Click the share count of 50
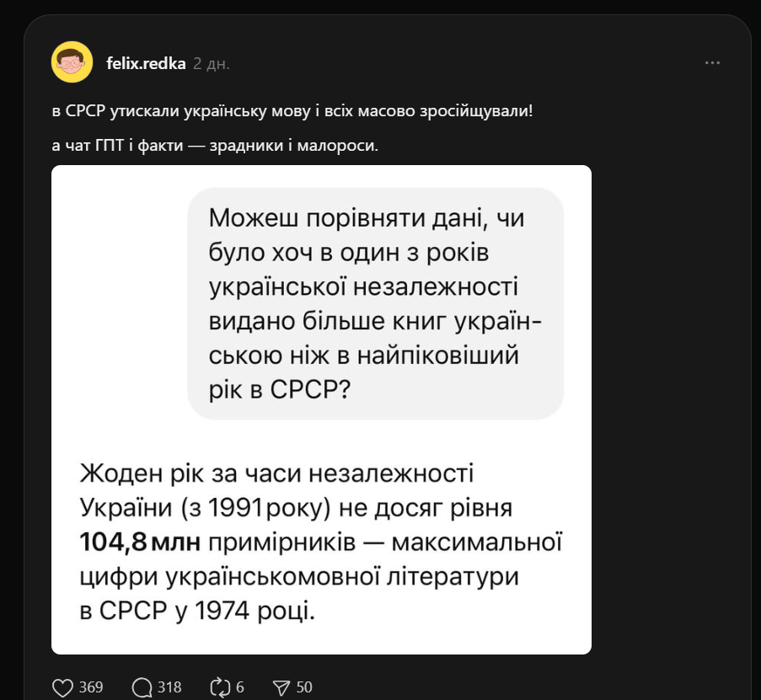 coord(304,687)
